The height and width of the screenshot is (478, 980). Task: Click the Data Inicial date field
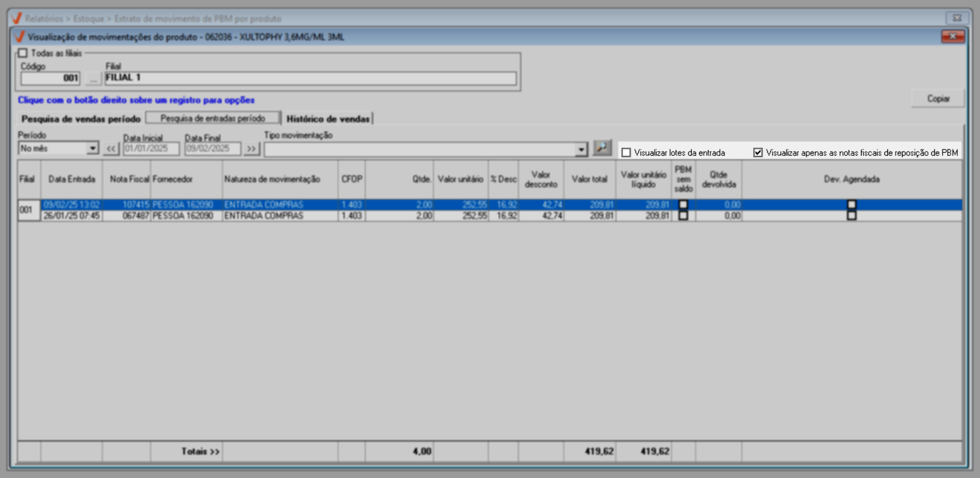(x=151, y=149)
